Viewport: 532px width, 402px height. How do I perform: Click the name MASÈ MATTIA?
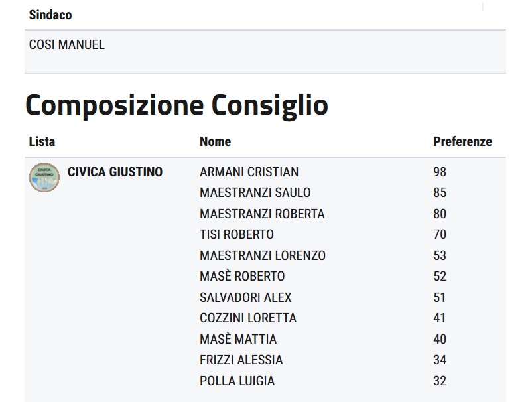pyautogui.click(x=237, y=339)
